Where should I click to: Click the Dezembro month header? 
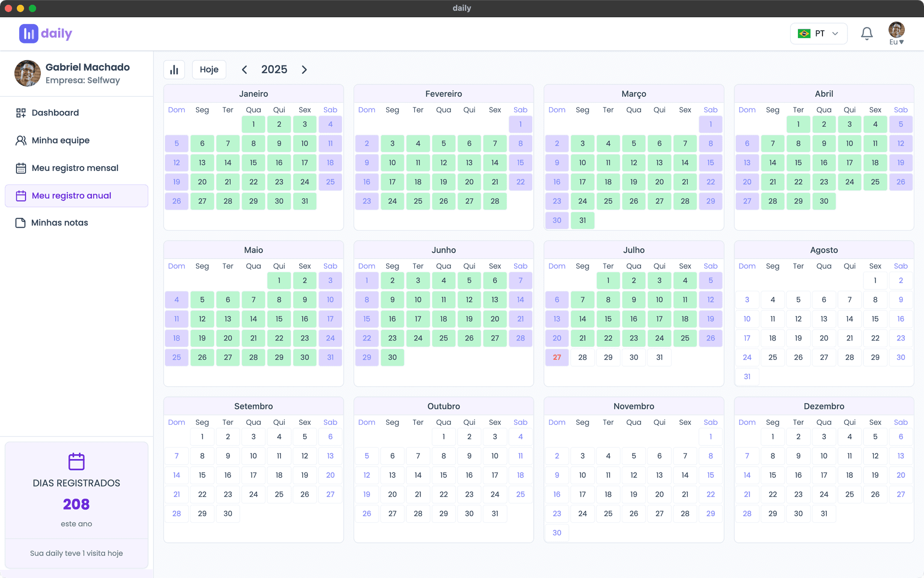(x=823, y=406)
